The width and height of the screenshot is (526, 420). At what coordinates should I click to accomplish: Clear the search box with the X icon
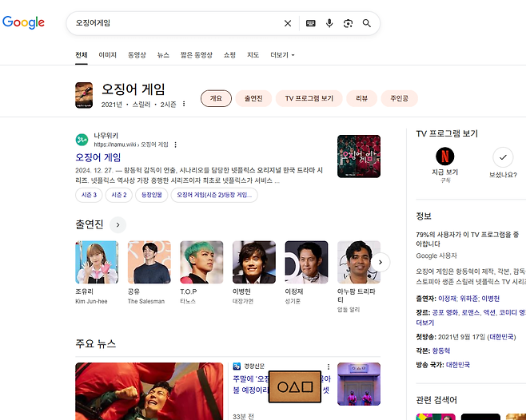pos(288,23)
